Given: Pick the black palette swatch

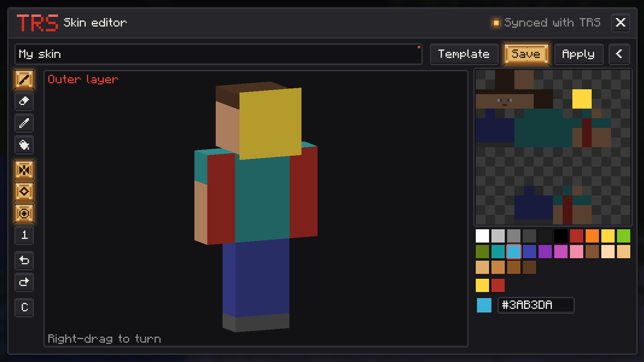Looking at the screenshot, I should point(561,236).
